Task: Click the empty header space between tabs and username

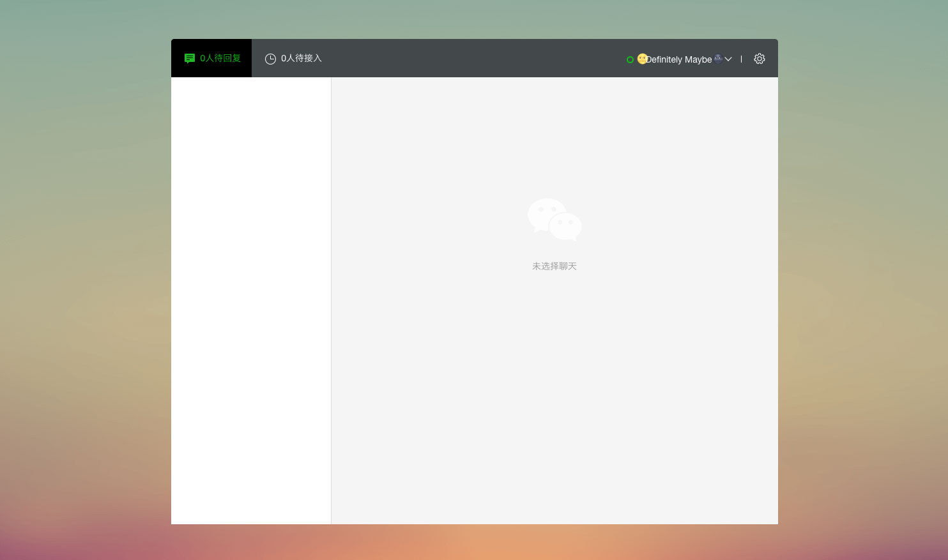Action: pyautogui.click(x=473, y=58)
